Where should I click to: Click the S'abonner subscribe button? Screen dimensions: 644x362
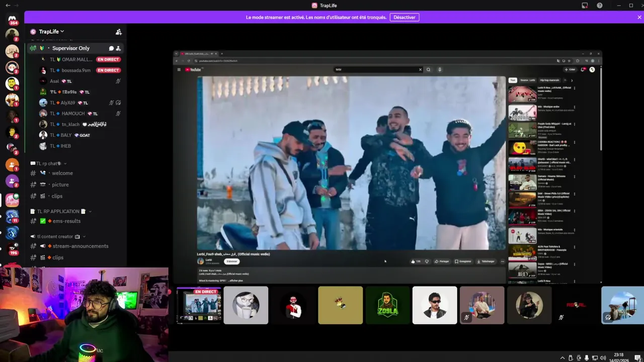[231, 261]
